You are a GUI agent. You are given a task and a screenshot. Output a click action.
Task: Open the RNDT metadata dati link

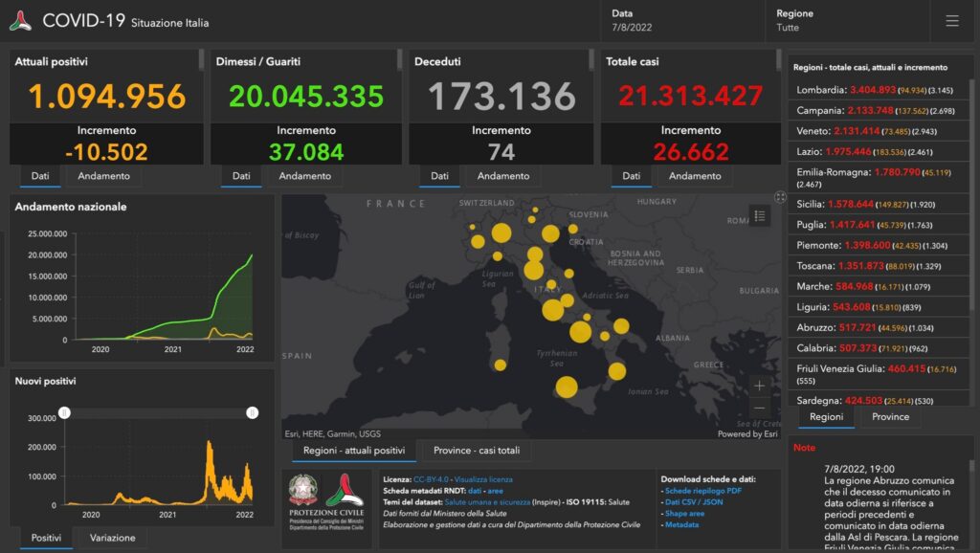tap(475, 491)
